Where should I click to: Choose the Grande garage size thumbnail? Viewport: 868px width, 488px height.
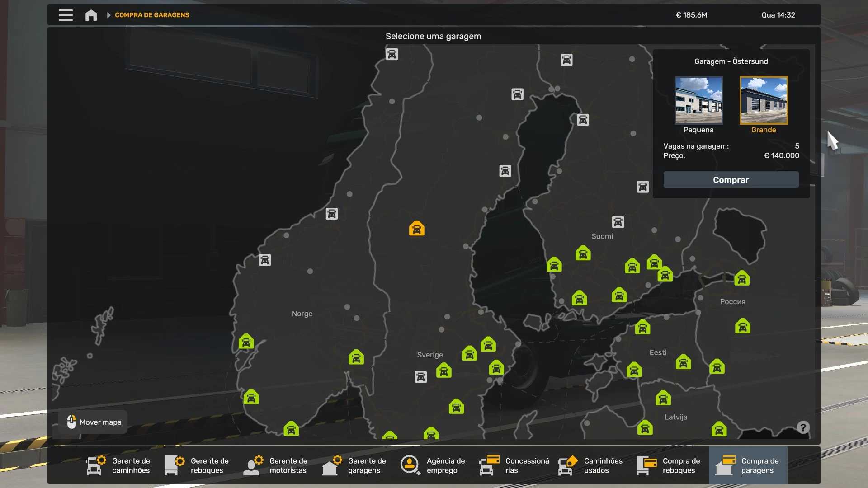point(763,100)
